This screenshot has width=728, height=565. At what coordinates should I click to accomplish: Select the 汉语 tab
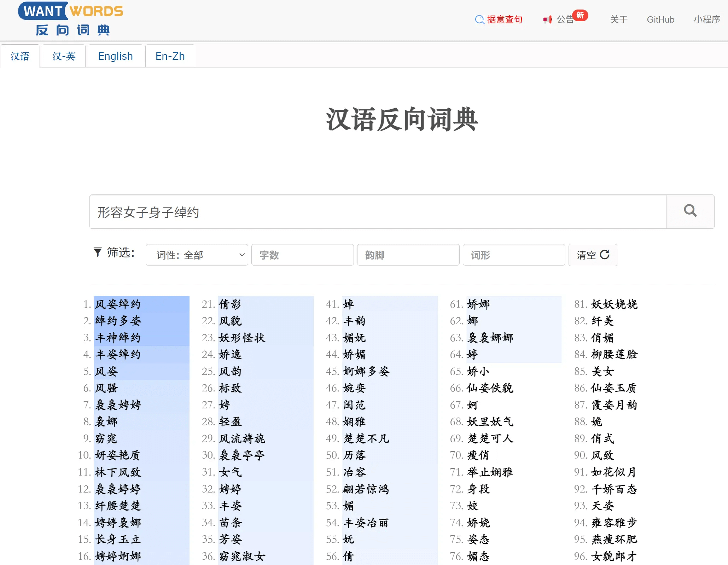point(20,56)
